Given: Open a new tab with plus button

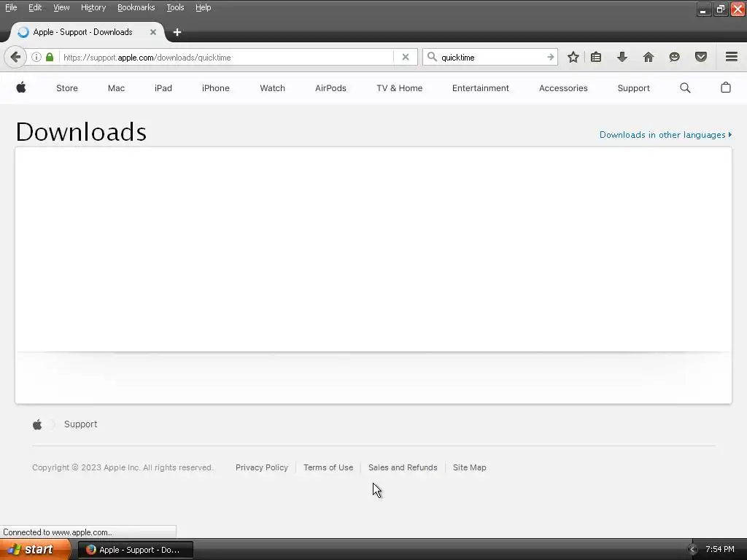Looking at the screenshot, I should tap(177, 32).
